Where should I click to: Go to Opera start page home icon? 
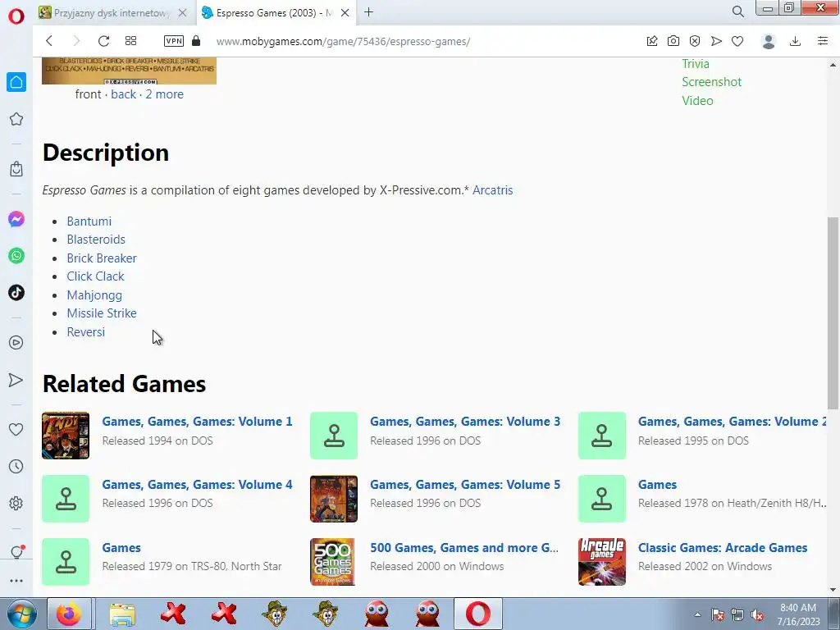click(x=16, y=82)
